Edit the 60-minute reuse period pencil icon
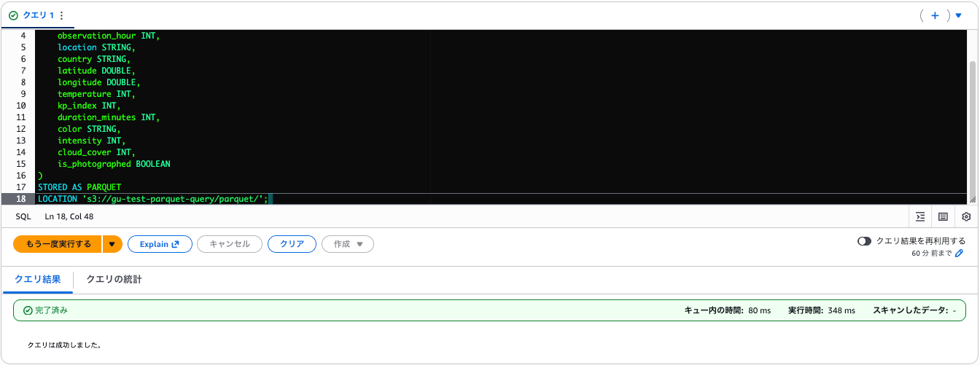This screenshot has height=365, width=980. tap(959, 254)
